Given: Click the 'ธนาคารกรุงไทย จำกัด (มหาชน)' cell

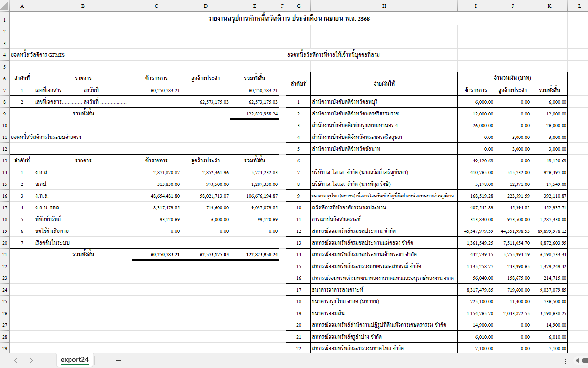Looking at the screenshot, I should click(384, 301).
